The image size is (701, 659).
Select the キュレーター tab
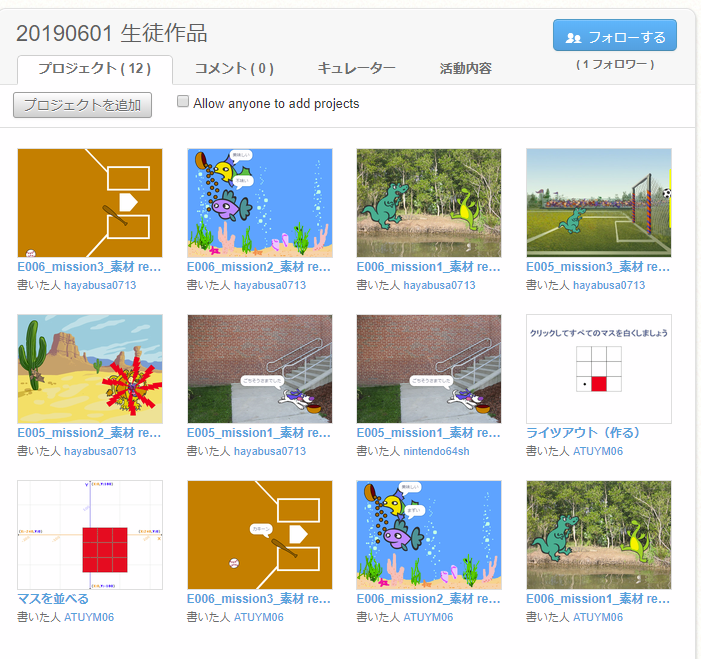click(356, 69)
